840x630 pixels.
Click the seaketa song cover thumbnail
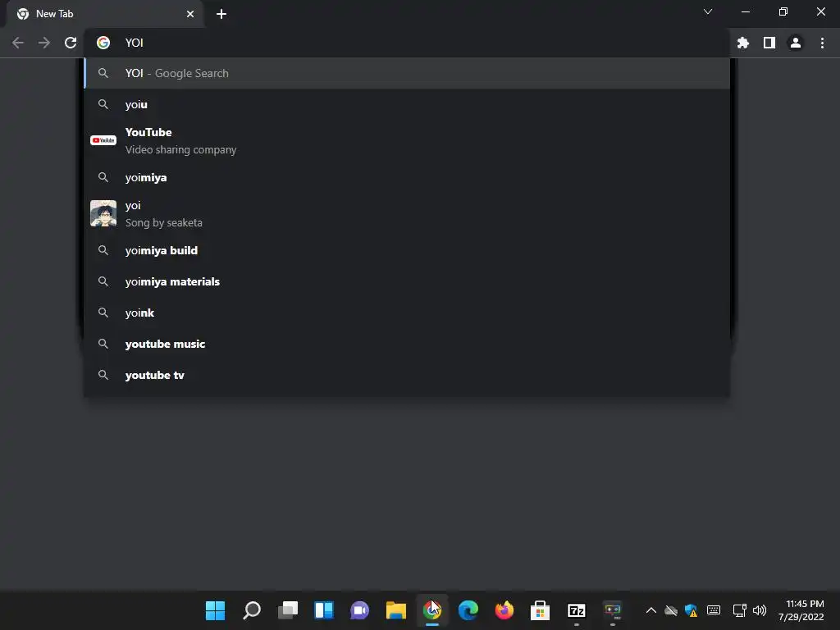(x=103, y=213)
